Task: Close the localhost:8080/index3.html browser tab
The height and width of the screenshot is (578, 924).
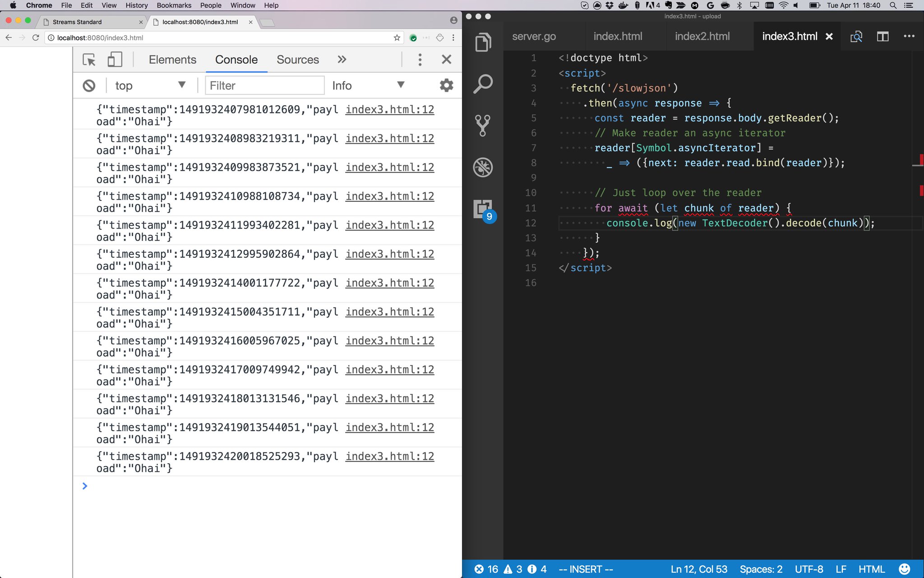Action: click(251, 22)
